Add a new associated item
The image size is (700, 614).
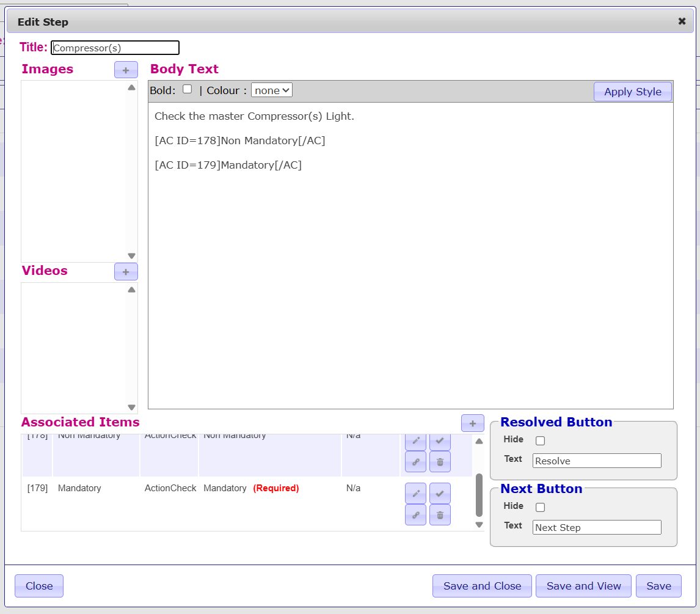click(x=472, y=423)
